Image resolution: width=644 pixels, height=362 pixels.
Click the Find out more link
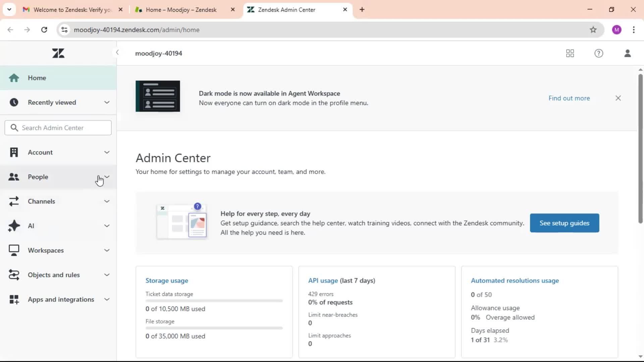pyautogui.click(x=569, y=98)
